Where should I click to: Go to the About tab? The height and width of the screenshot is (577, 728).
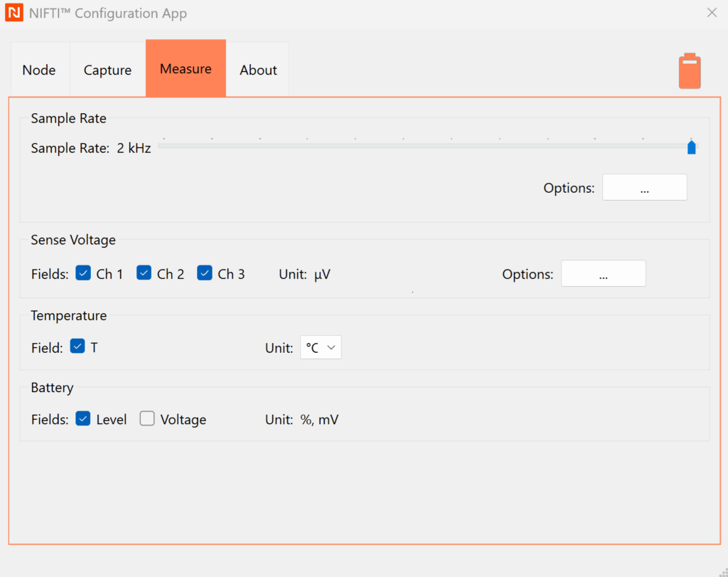(258, 70)
